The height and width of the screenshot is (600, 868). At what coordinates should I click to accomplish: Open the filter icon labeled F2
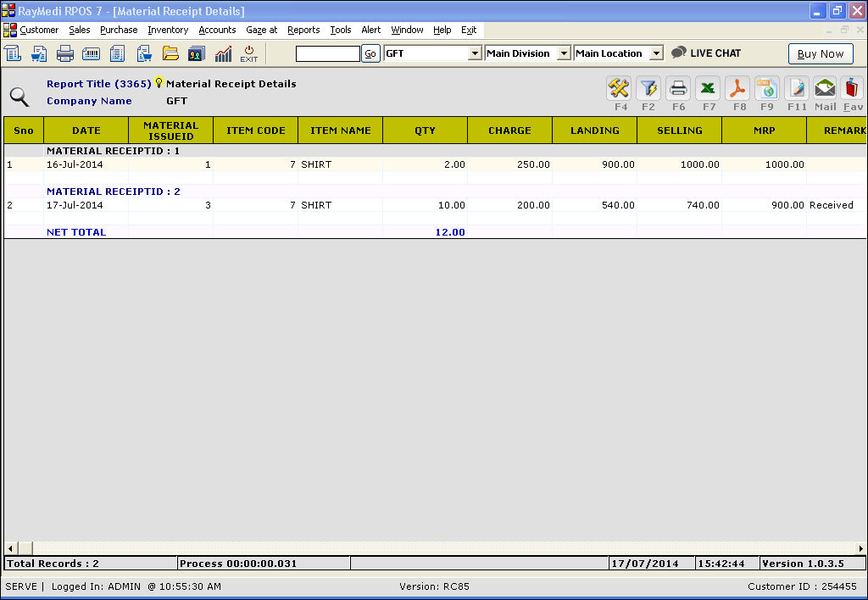pyautogui.click(x=648, y=88)
